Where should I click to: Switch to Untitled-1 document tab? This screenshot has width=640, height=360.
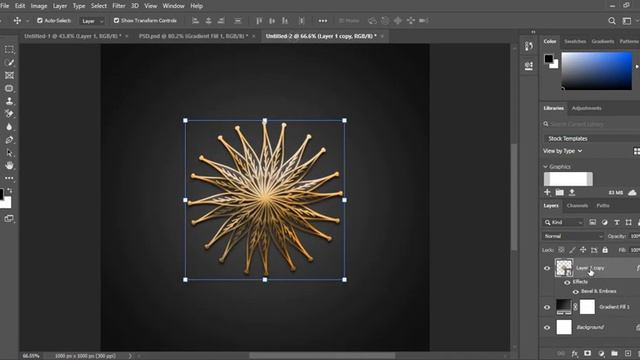click(73, 36)
